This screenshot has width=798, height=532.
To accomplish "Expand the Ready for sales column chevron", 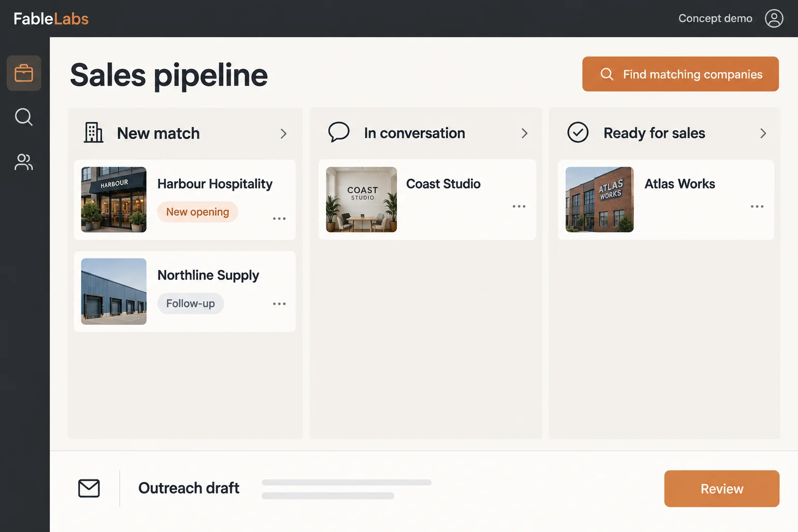I will point(763,134).
